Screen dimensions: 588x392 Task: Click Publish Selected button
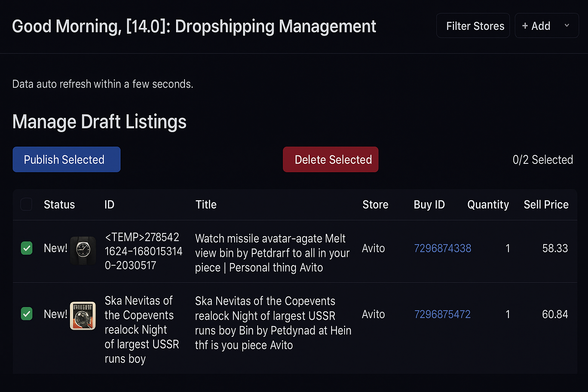(x=67, y=160)
